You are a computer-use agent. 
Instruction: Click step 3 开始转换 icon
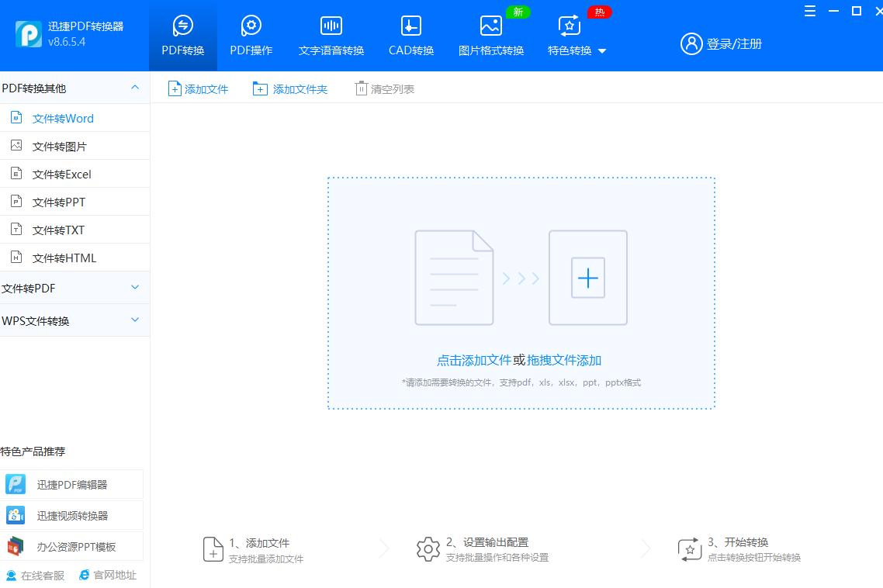[x=689, y=549]
